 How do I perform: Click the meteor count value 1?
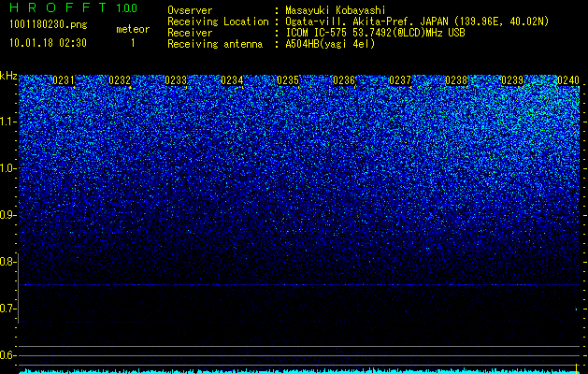[133, 43]
